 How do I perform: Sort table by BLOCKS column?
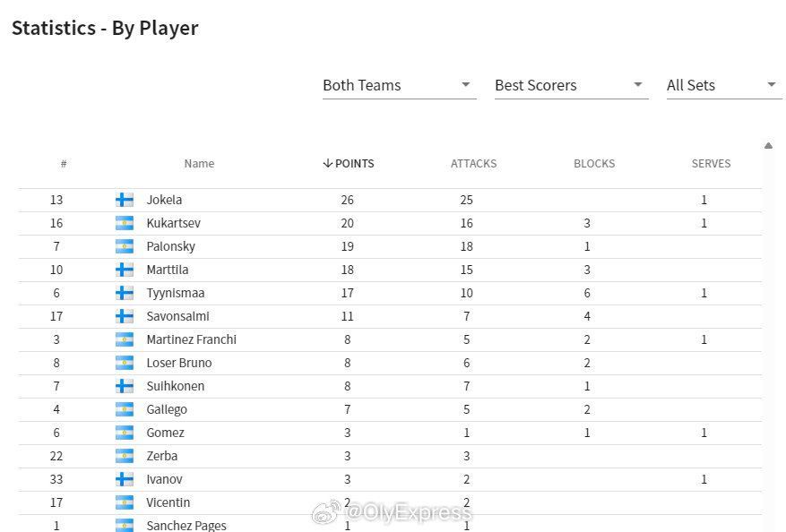594,163
